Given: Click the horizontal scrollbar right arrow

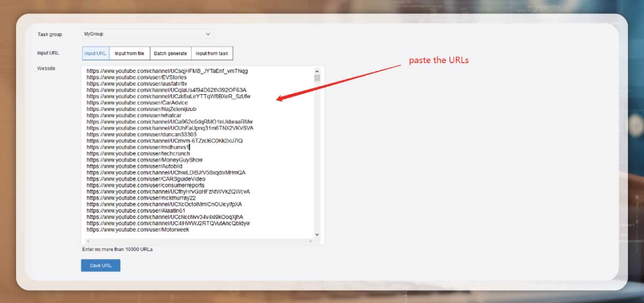Looking at the screenshot, I should [x=311, y=241].
